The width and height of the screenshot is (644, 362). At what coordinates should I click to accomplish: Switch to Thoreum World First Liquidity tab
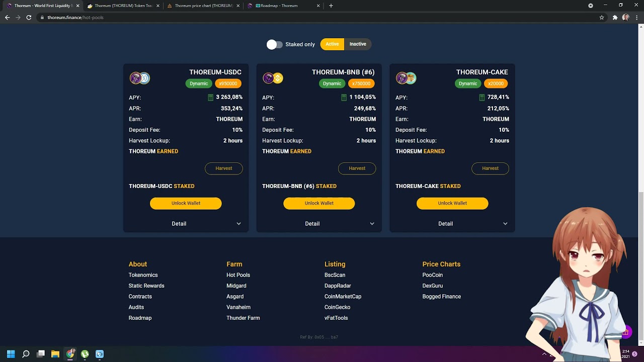coord(43,6)
